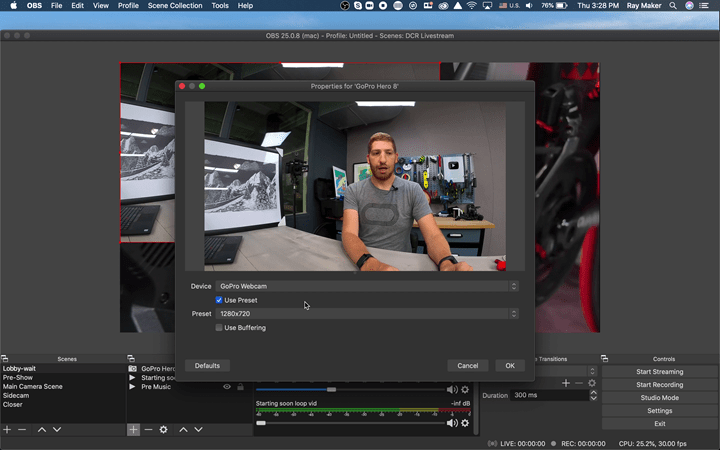Open the File menu
Image resolution: width=720 pixels, height=450 pixels.
[56, 6]
